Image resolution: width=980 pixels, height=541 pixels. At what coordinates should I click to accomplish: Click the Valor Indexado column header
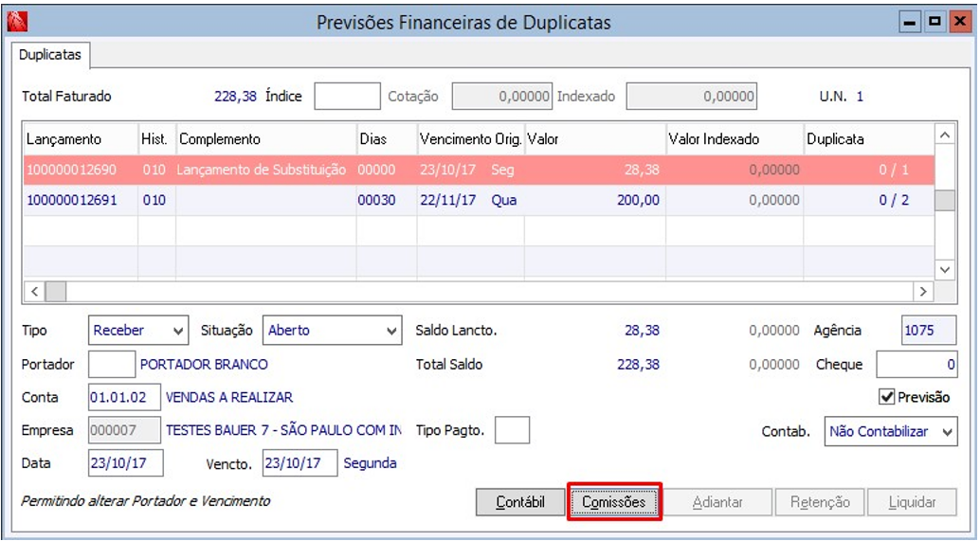[735, 138]
